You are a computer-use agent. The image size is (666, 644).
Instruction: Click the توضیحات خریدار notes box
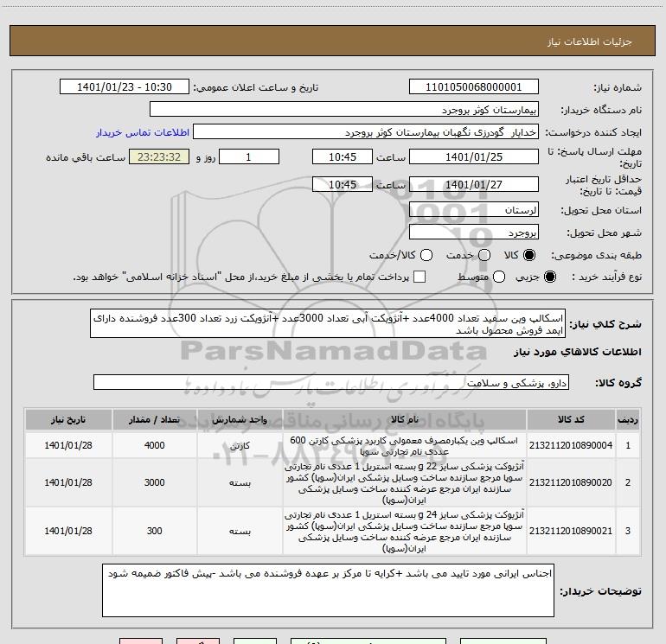pyautogui.click(x=328, y=590)
